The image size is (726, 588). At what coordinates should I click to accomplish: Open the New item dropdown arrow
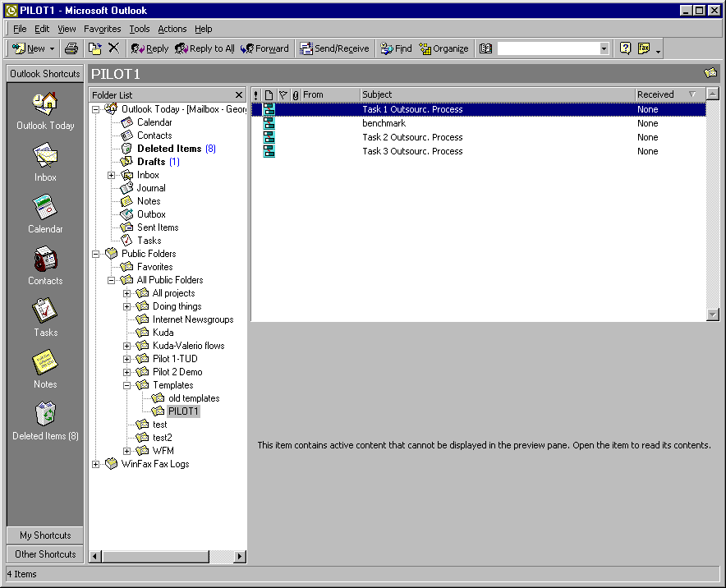click(x=52, y=48)
